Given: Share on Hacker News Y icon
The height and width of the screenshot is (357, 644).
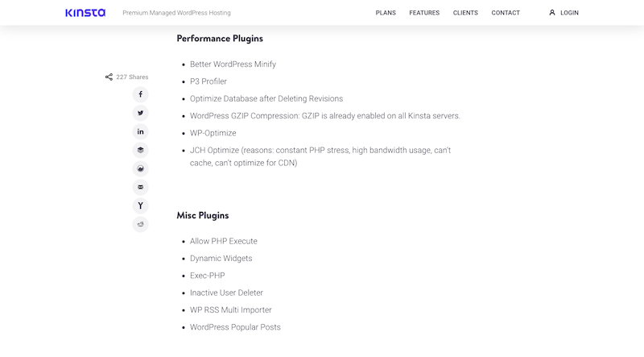Looking at the screenshot, I should (140, 205).
